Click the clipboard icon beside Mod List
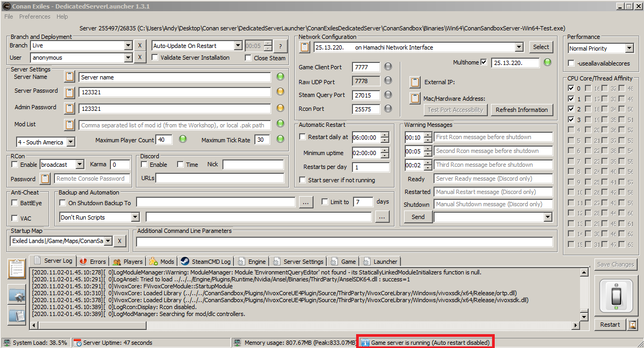644x348 pixels. click(x=70, y=125)
